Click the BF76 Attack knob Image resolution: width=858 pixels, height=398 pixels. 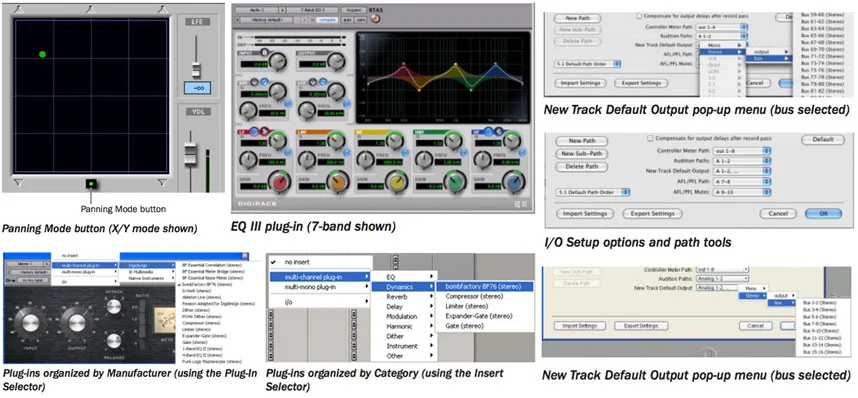[114, 307]
